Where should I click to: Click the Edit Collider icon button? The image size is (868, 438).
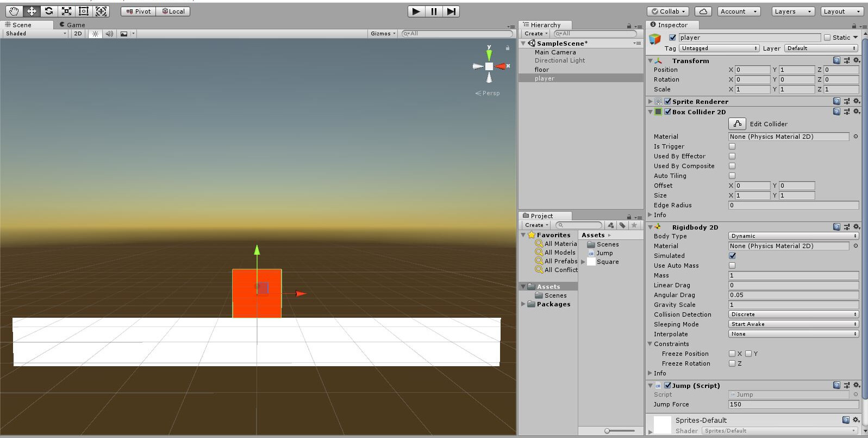coord(737,124)
